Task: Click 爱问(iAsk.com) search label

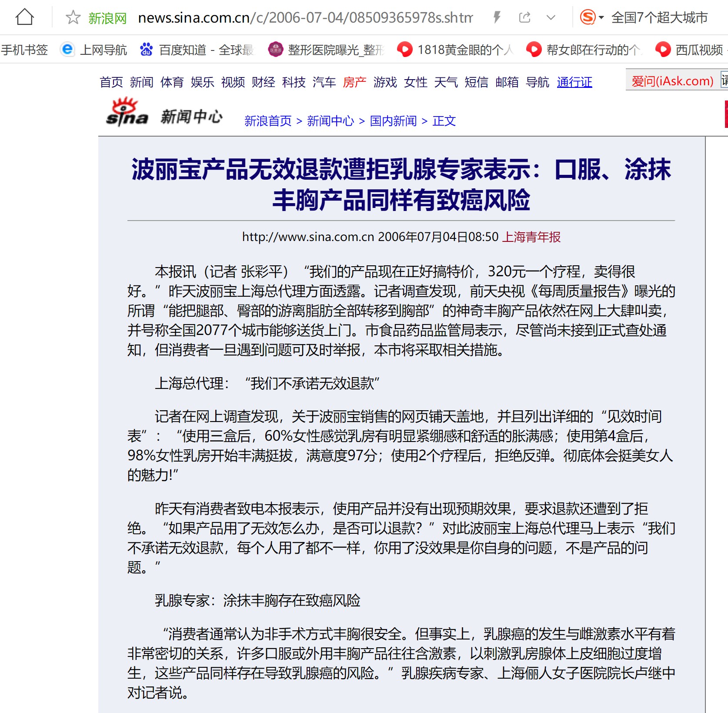Action: [x=672, y=81]
